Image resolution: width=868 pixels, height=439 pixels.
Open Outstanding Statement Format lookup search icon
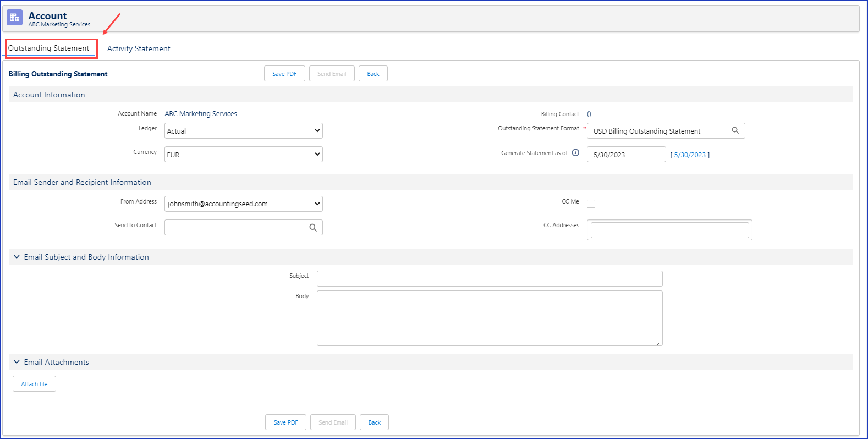(735, 130)
